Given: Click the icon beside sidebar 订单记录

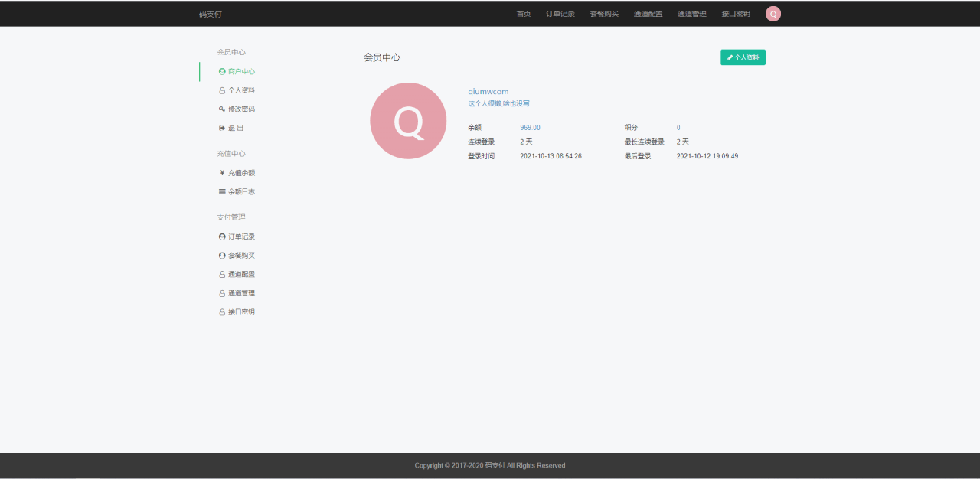Looking at the screenshot, I should (222, 237).
